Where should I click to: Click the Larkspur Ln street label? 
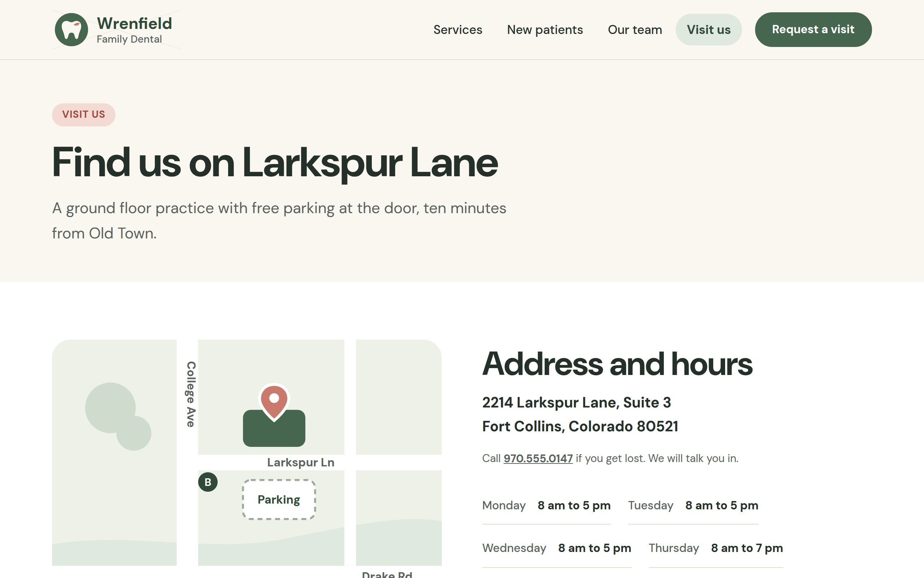(x=301, y=462)
